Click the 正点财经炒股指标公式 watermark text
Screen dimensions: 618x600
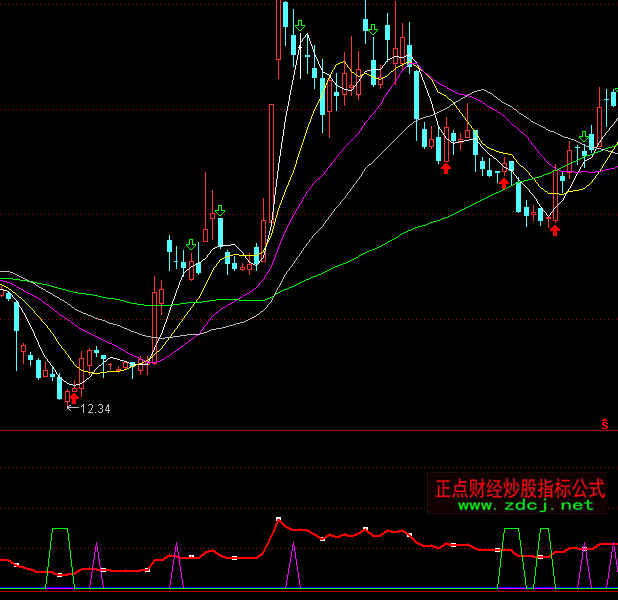tap(520, 488)
